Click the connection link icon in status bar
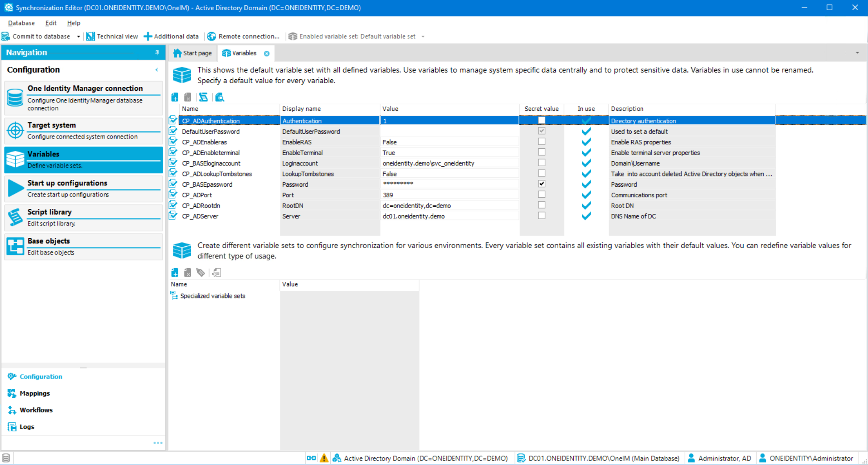868x465 pixels. click(x=311, y=458)
